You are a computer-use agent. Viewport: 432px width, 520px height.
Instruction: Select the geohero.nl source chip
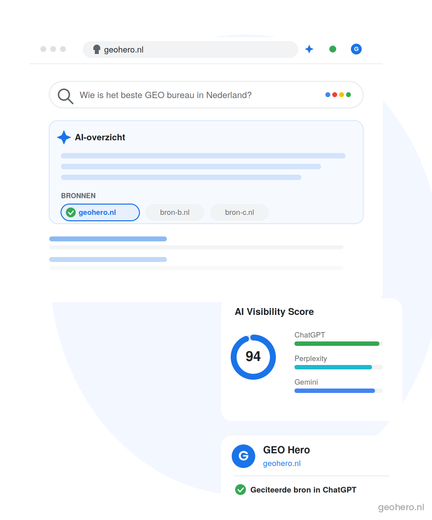click(100, 212)
